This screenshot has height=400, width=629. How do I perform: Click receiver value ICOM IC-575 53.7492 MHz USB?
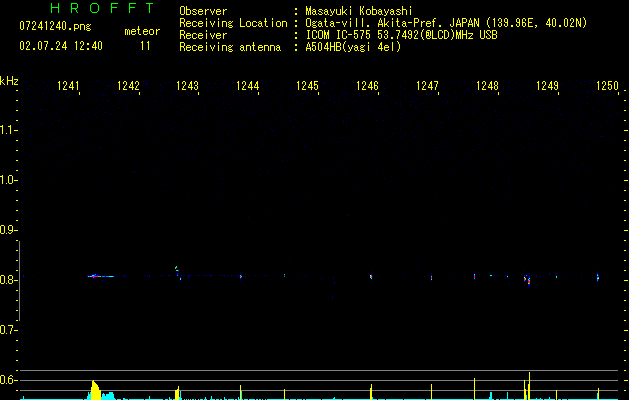pos(401,35)
